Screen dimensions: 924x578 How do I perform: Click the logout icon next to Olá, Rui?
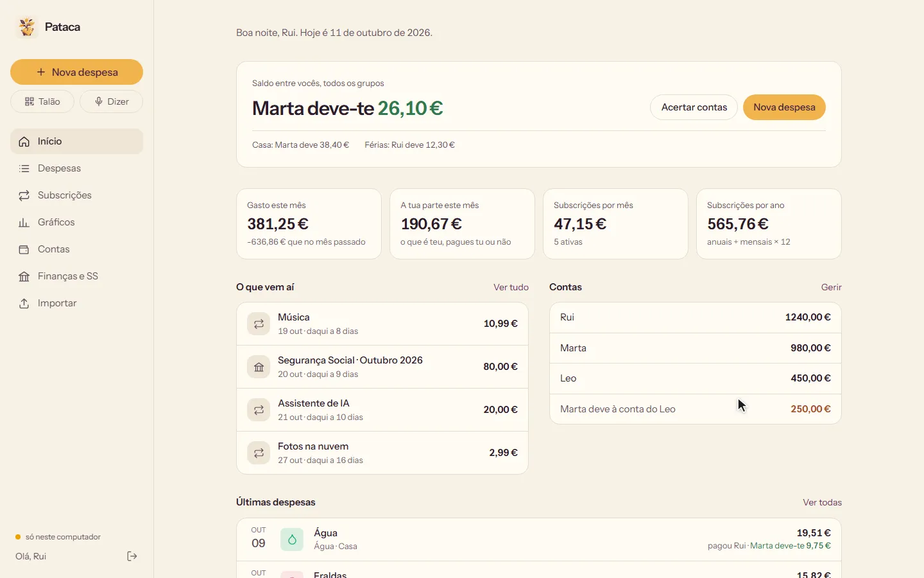(132, 556)
